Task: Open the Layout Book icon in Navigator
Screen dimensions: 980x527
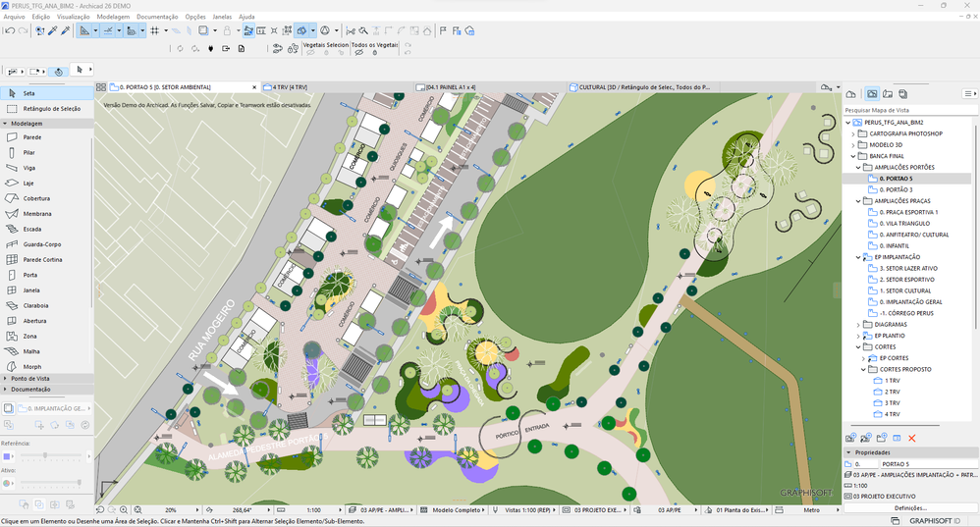Action: [x=888, y=93]
